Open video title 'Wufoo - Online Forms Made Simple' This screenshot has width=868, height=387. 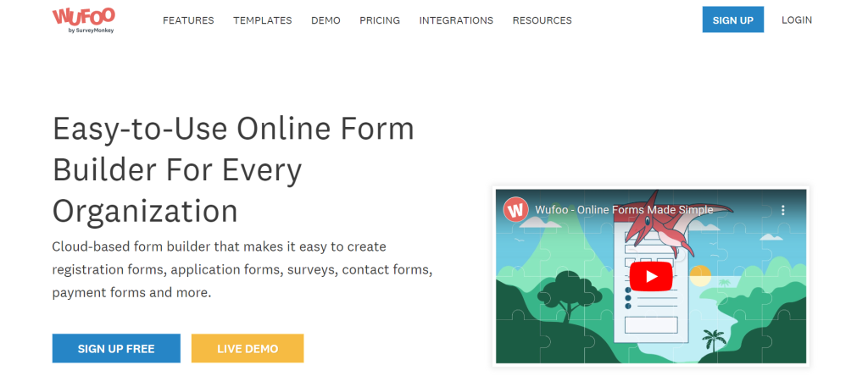[x=624, y=210]
